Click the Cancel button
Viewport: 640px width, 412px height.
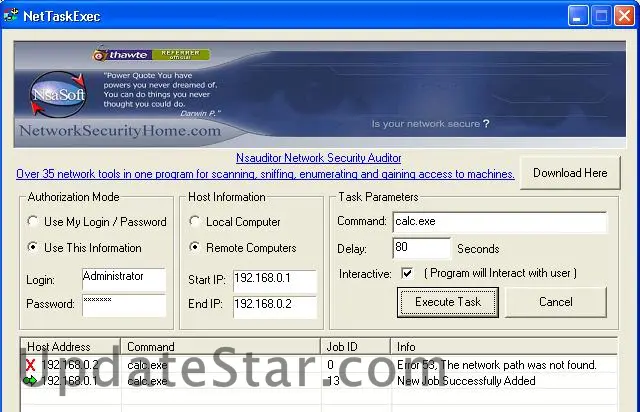point(556,302)
